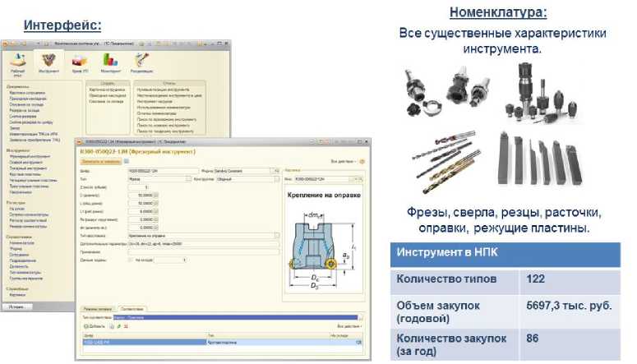Click into the Дополнительные параметры field
637x364 pixels.
click(x=204, y=244)
